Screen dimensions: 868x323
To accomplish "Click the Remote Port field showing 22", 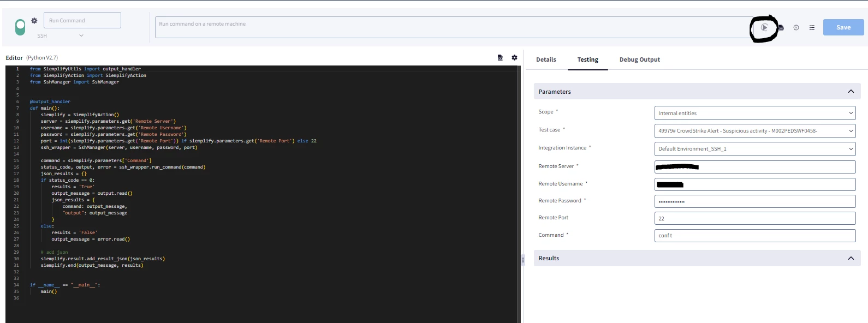I will [755, 218].
